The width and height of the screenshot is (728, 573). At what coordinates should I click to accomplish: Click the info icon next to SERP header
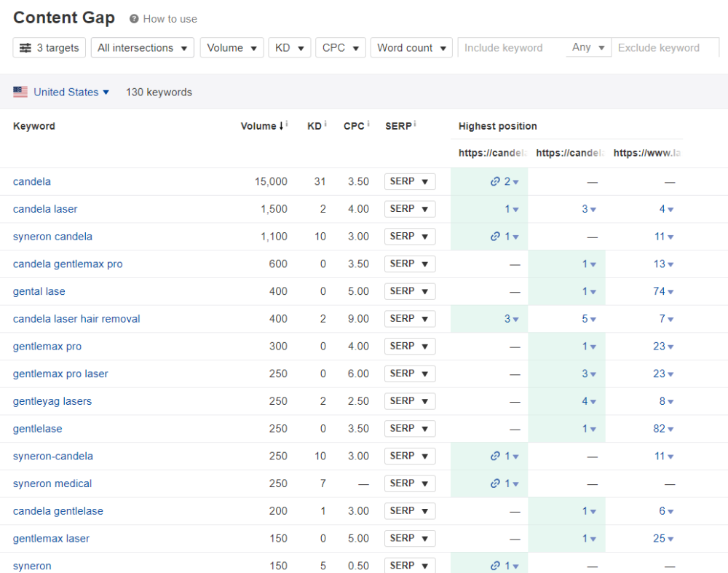[415, 125]
